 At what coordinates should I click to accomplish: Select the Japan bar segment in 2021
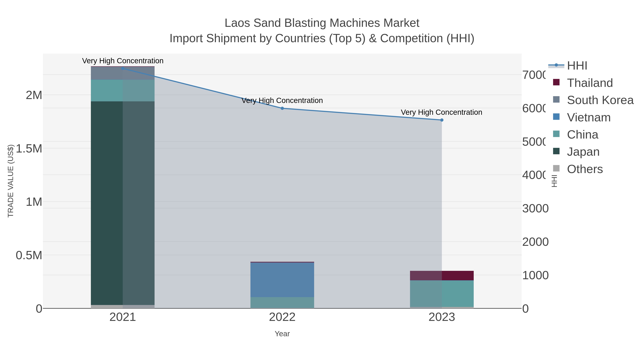pos(123,203)
